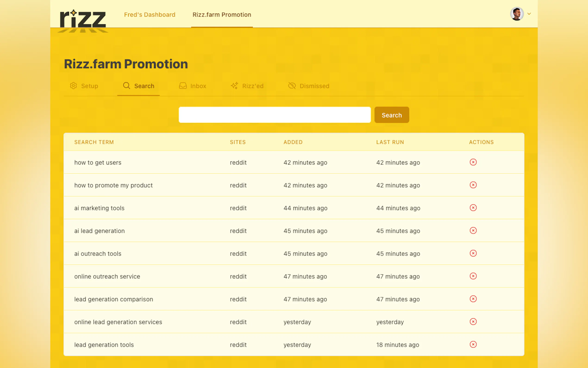Go to Fred's Dashboard link
This screenshot has width=588, height=368.
pos(150,15)
